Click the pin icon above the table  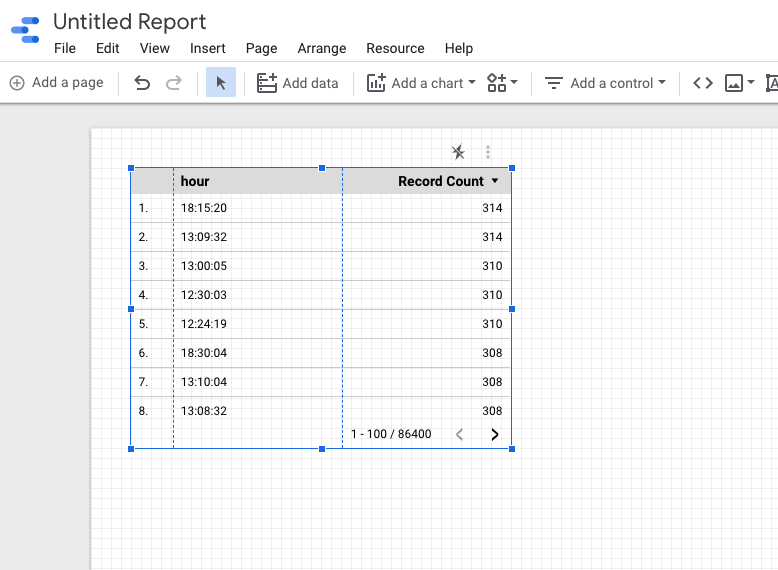pyautogui.click(x=458, y=152)
